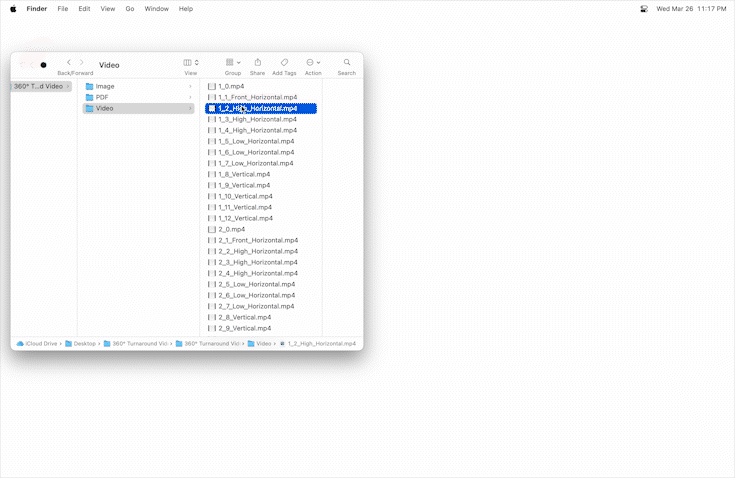Viewport: 735px width, 478px height.
Task: Click the Share toolbar icon
Action: 257,62
